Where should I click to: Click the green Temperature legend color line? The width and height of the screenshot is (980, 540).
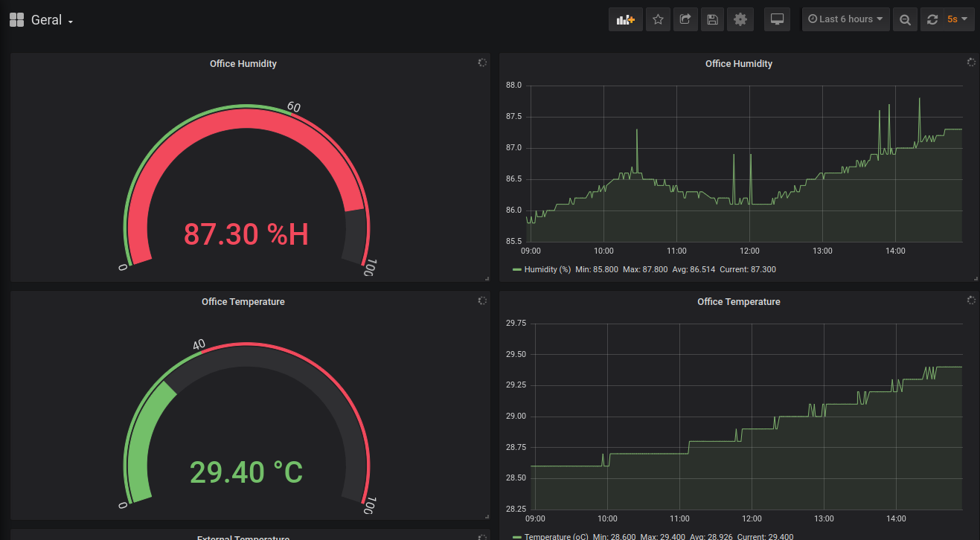[x=517, y=537]
